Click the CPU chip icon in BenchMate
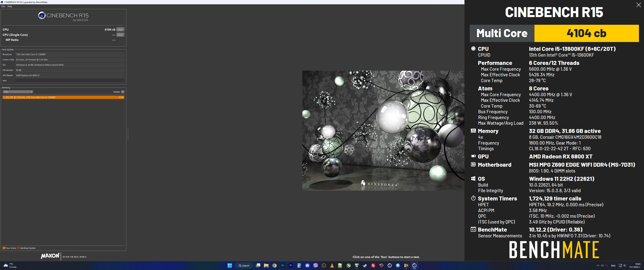This screenshot has width=644, height=270. coord(473,49)
